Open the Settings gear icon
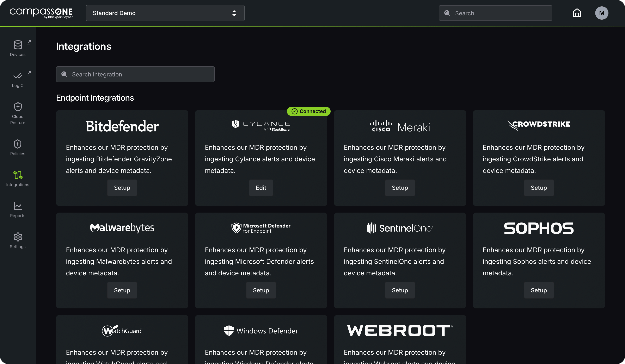Image resolution: width=625 pixels, height=364 pixels. [x=18, y=237]
